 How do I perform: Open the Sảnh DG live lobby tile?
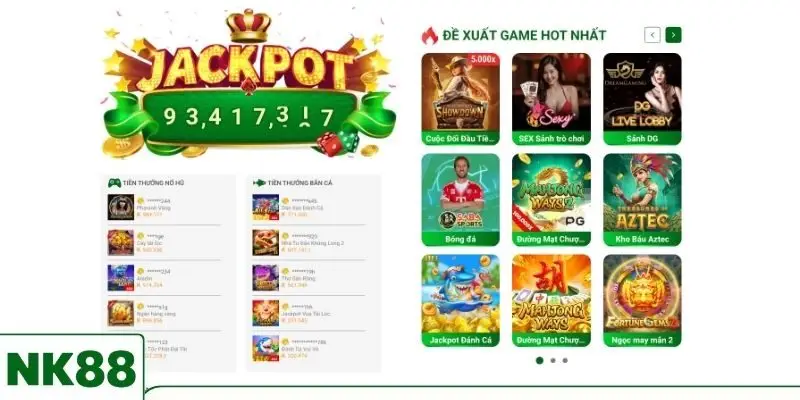[x=642, y=99]
